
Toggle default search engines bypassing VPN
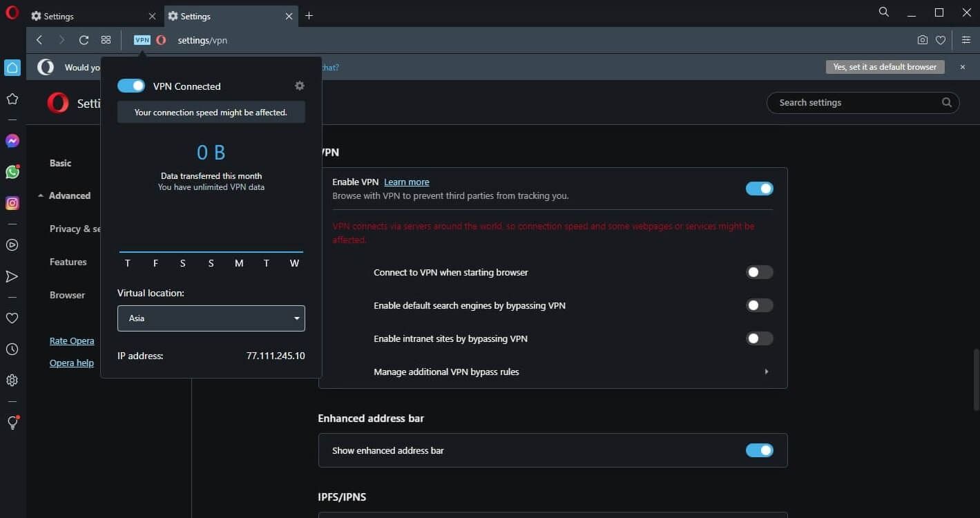(x=759, y=305)
